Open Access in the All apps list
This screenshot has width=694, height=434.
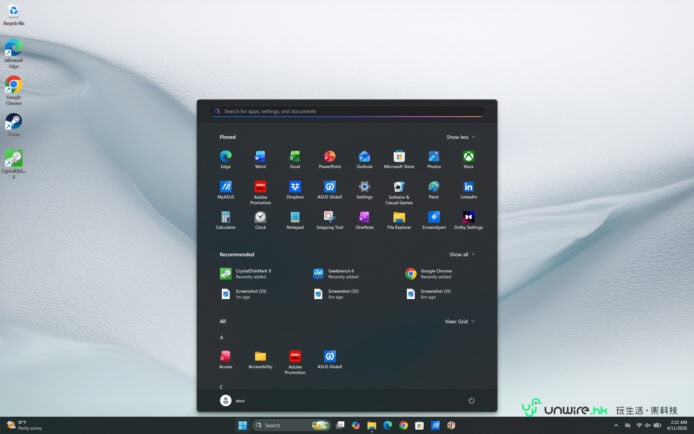pos(226,359)
